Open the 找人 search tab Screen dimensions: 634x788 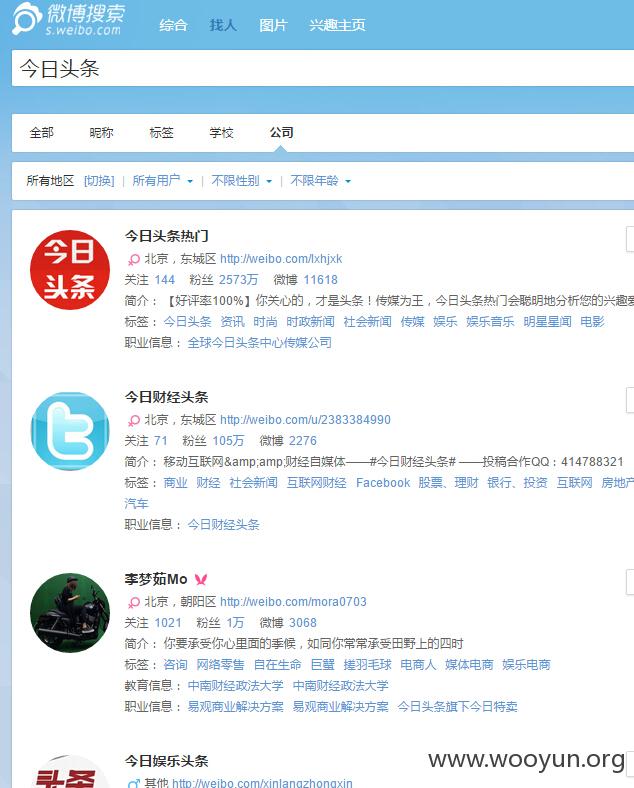point(223,25)
